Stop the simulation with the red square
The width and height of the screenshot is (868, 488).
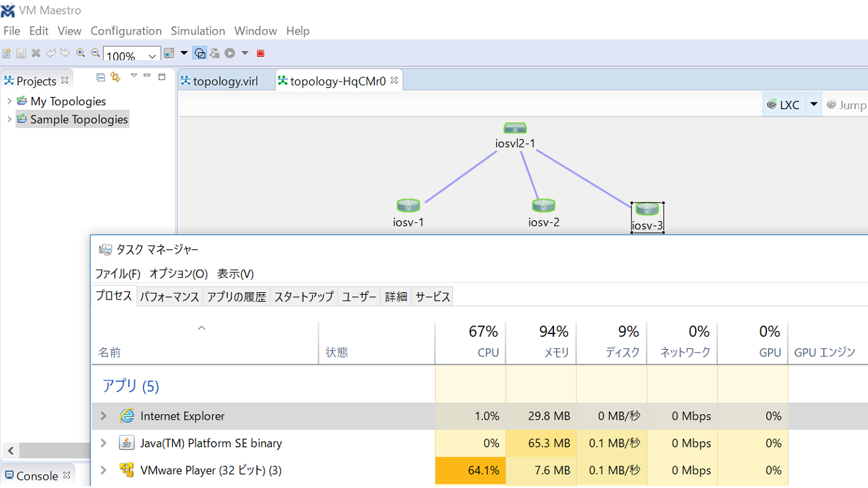(260, 53)
